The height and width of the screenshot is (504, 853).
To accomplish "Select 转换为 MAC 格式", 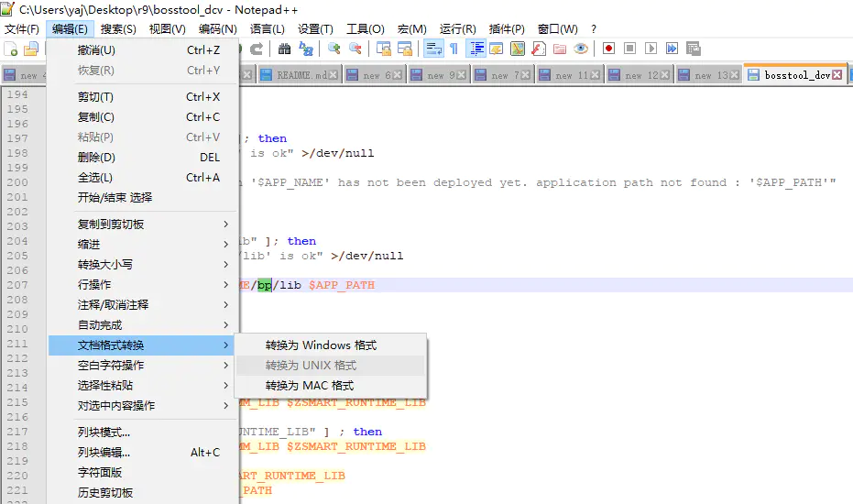I will (330, 386).
